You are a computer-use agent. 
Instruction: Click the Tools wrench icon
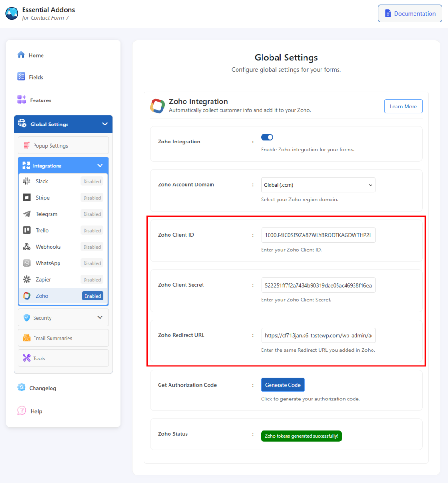click(26, 358)
